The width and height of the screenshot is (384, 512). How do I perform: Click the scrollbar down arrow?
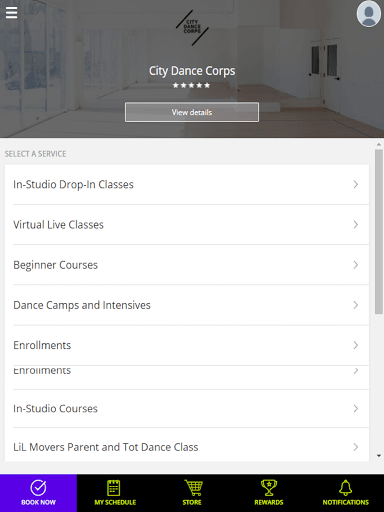click(379, 456)
